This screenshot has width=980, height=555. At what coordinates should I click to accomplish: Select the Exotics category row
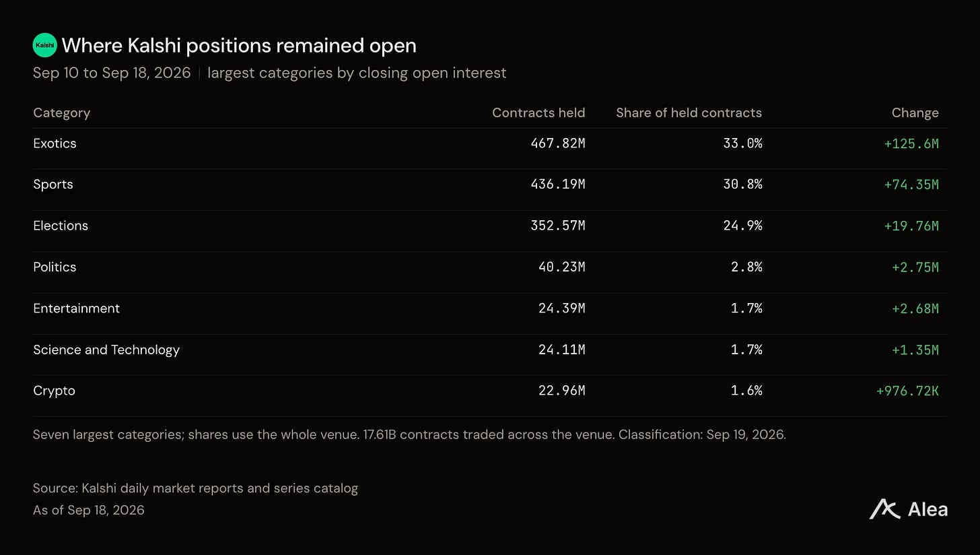(490, 143)
